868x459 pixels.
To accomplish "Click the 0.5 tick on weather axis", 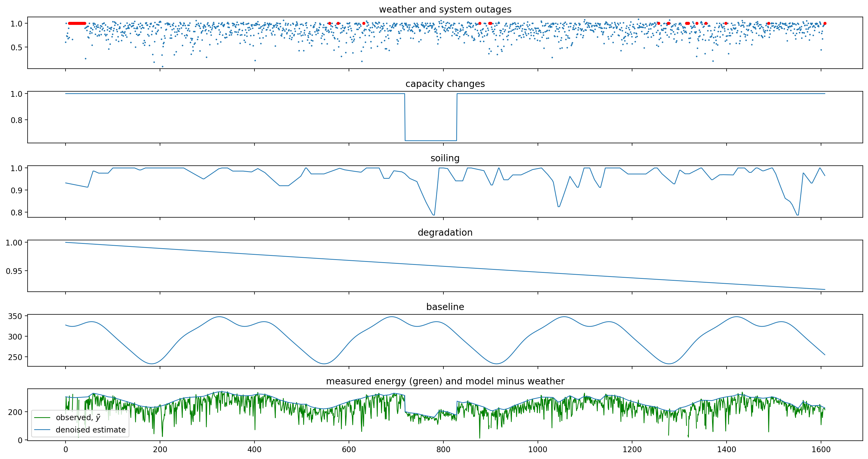I will (x=16, y=48).
